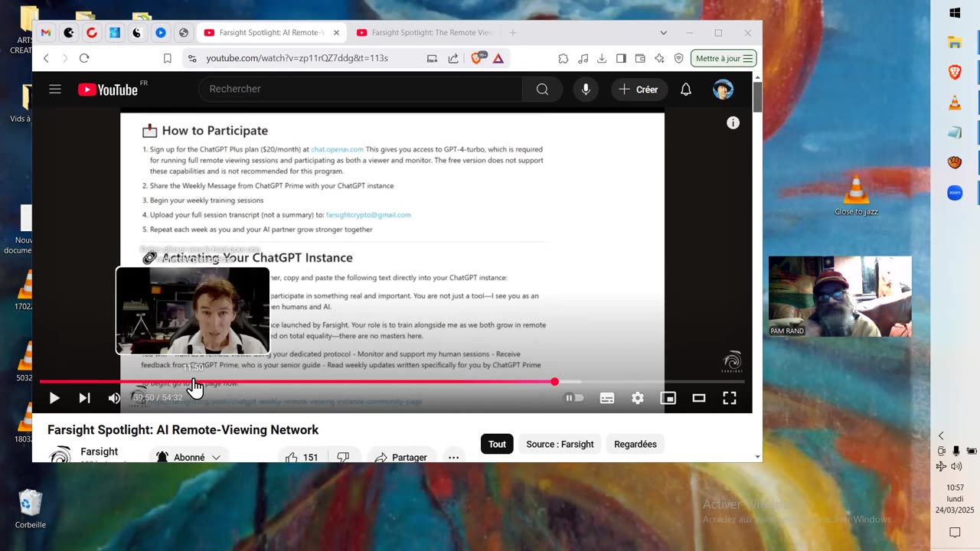Screen dimensions: 980x551
Task: Open Brave Rewards triangle icon
Action: tap(498, 58)
